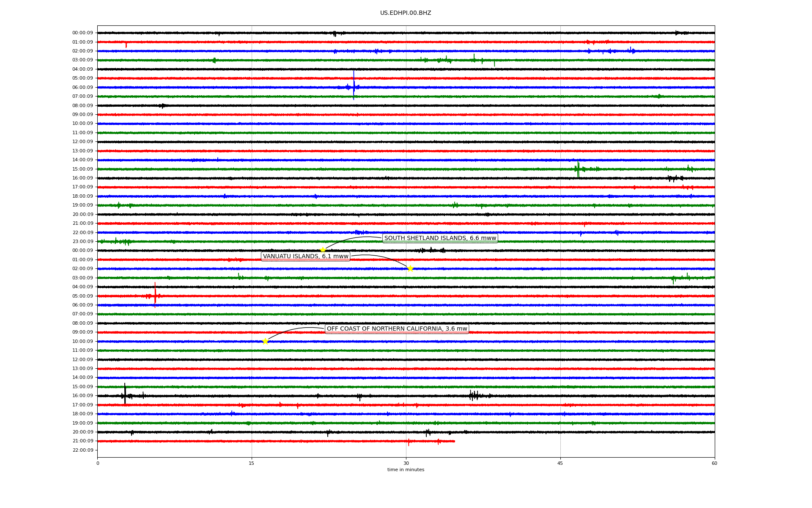Click the Vanuatu Islands event star marker
This screenshot has width=812, height=508.
(410, 268)
